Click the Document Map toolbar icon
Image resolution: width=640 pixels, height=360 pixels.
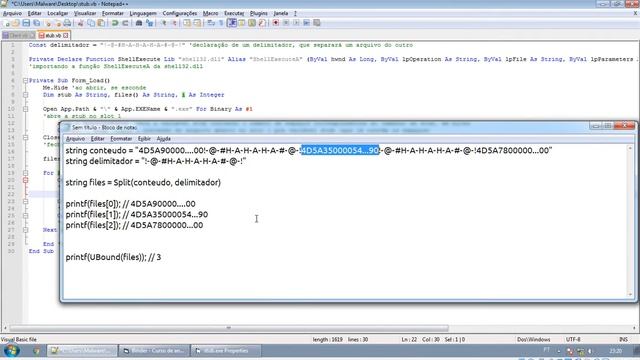coord(252,23)
